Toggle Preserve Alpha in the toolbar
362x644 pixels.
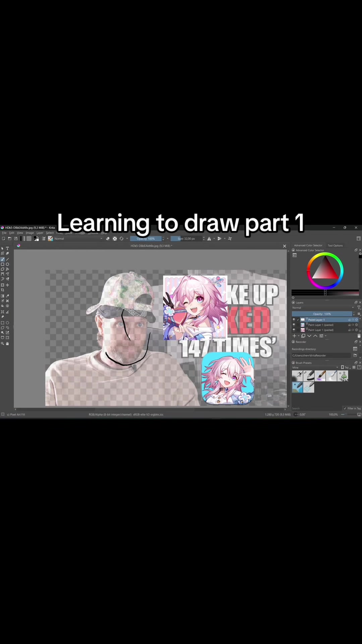[115, 238]
